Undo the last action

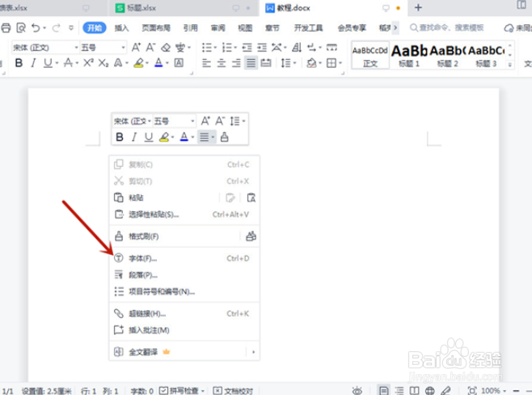click(36, 28)
